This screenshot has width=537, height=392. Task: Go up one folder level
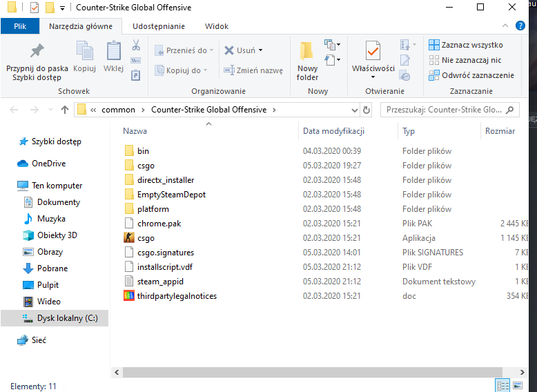tap(65, 110)
